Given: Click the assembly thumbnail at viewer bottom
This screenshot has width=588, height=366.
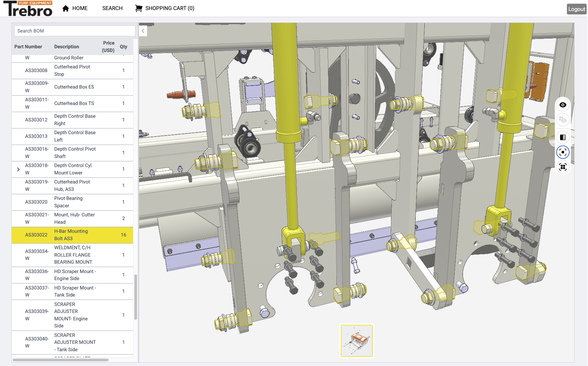Looking at the screenshot, I should 356,341.
